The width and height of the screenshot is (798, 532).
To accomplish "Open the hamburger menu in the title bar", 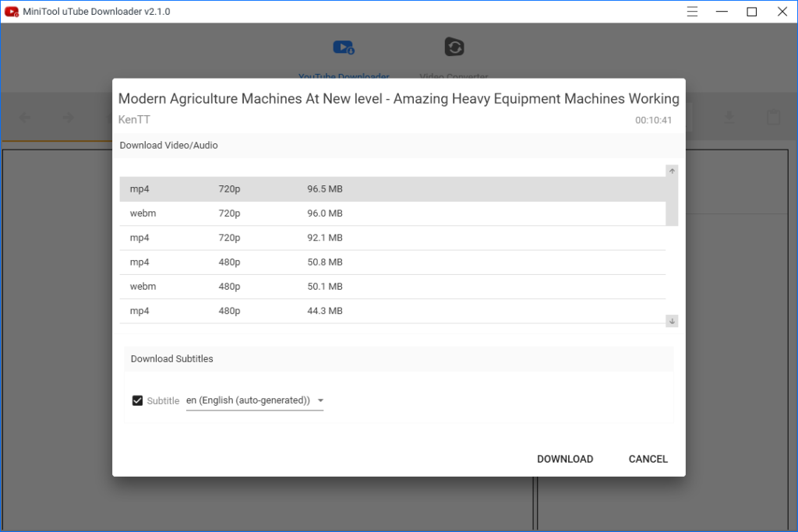I will [x=692, y=12].
